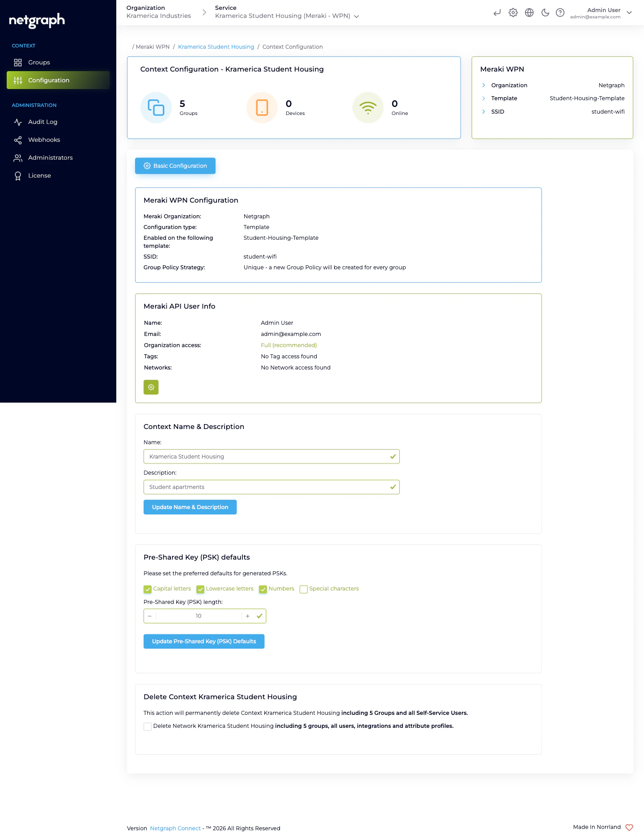Decrease PSK length with minus button

tap(150, 616)
